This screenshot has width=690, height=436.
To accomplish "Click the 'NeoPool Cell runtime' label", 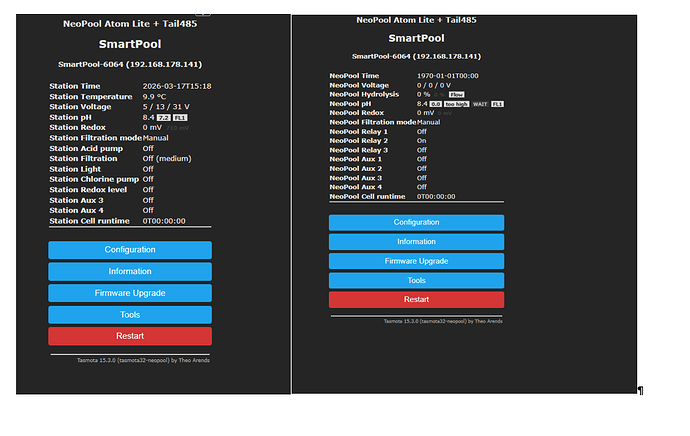I will click(367, 197).
